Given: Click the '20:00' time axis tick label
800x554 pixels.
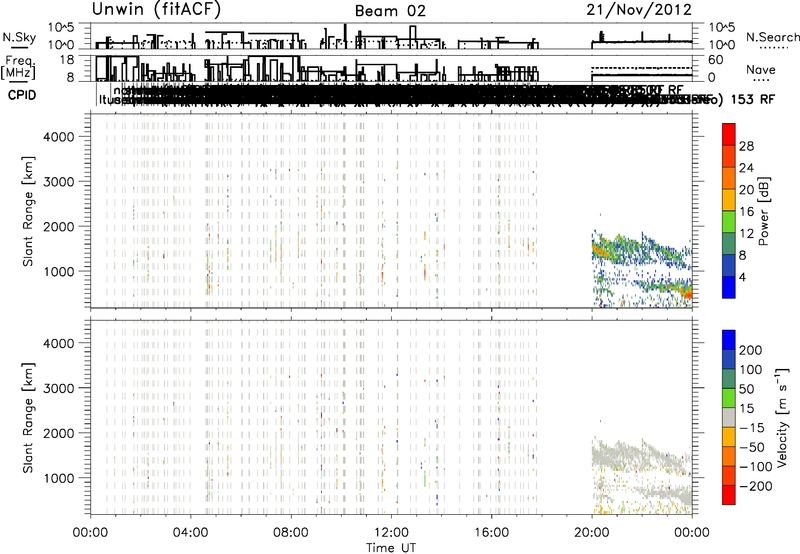Looking at the screenshot, I should click(x=592, y=533).
